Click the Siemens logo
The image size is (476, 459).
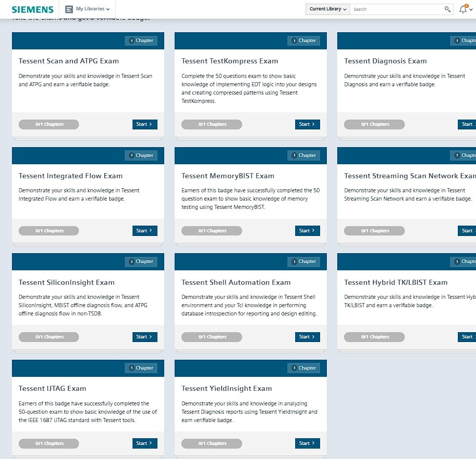tap(32, 9)
